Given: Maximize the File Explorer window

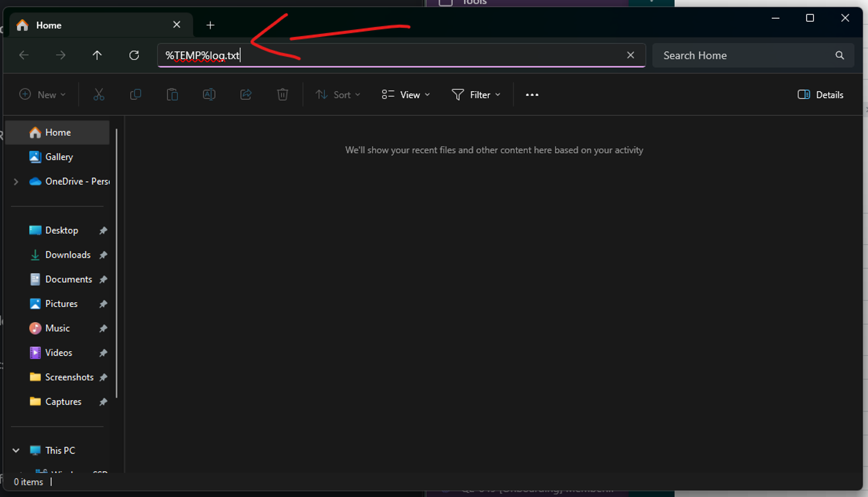Looking at the screenshot, I should pos(810,18).
